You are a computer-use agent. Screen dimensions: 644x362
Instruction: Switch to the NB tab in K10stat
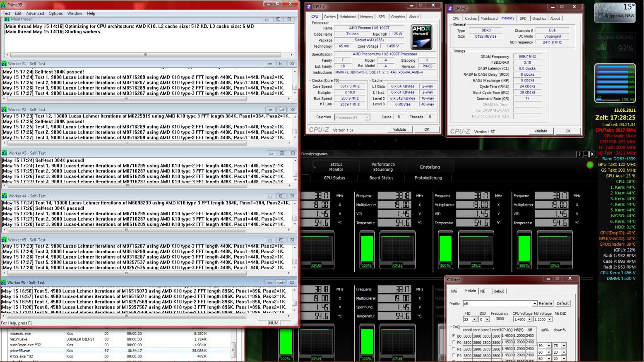483,291
